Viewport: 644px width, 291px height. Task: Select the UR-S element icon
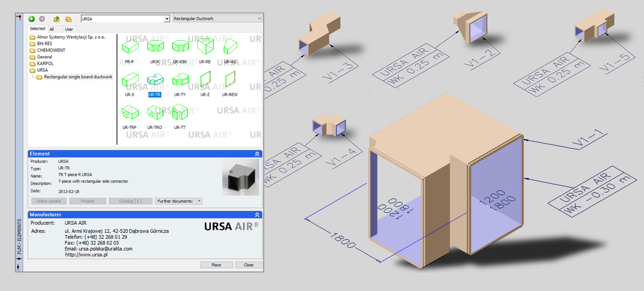pyautogui.click(x=130, y=79)
